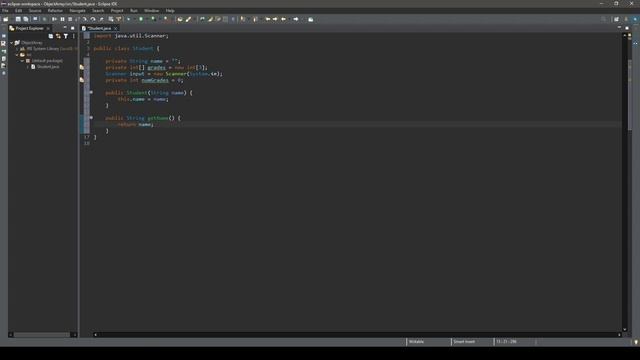This screenshot has width=640, height=360.
Task: Click the Project Explorer horizontal scrollbar
Action: point(42,335)
